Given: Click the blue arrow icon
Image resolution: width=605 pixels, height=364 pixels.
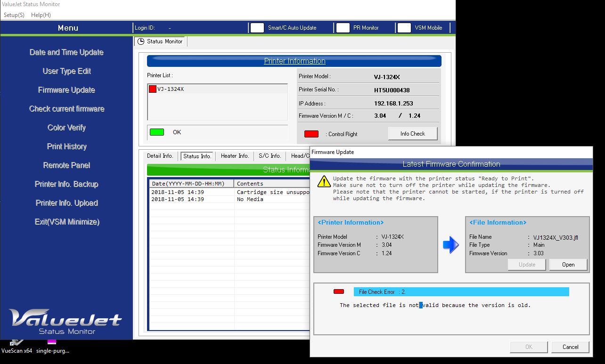Looking at the screenshot, I should pos(451,244).
